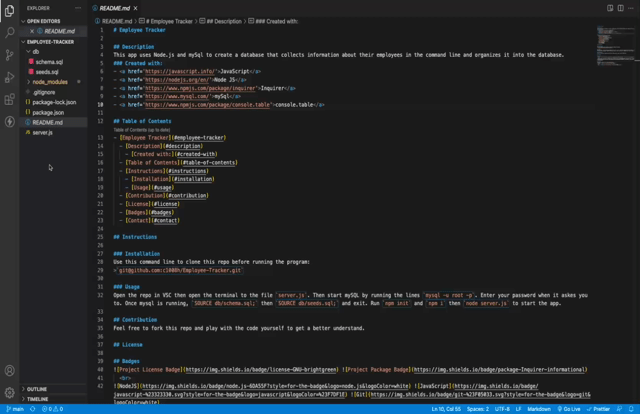This screenshot has height=414, width=640.
Task: Open seeds.sql file
Action: click(x=47, y=72)
